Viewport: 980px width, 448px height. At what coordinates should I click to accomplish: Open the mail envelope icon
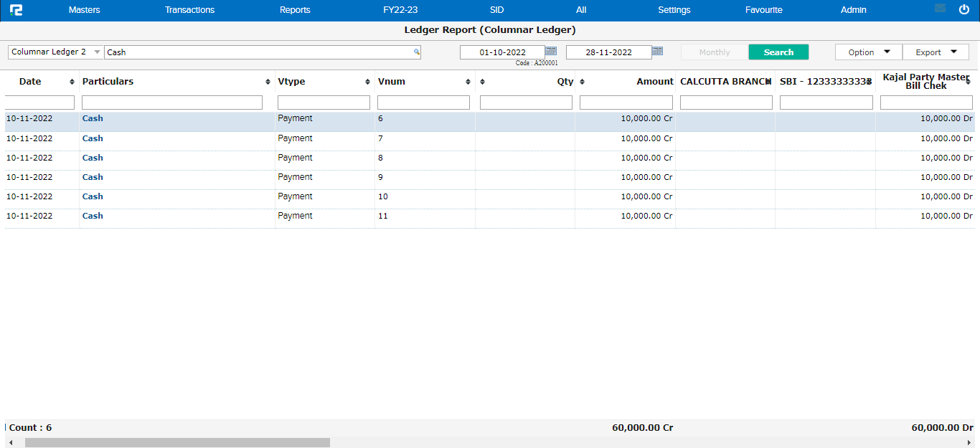940,9
